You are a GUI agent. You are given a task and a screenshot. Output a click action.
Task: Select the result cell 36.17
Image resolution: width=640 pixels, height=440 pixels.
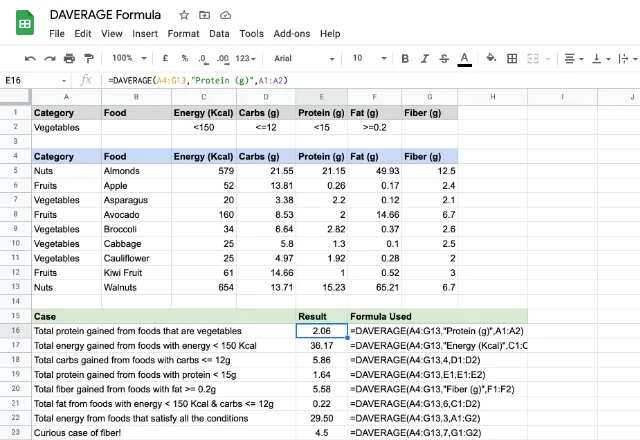coord(322,345)
